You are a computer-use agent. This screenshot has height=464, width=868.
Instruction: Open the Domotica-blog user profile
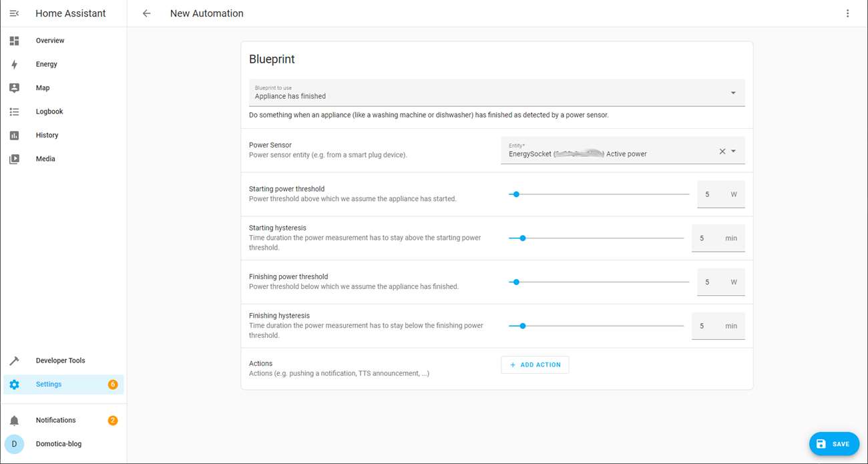(x=59, y=444)
